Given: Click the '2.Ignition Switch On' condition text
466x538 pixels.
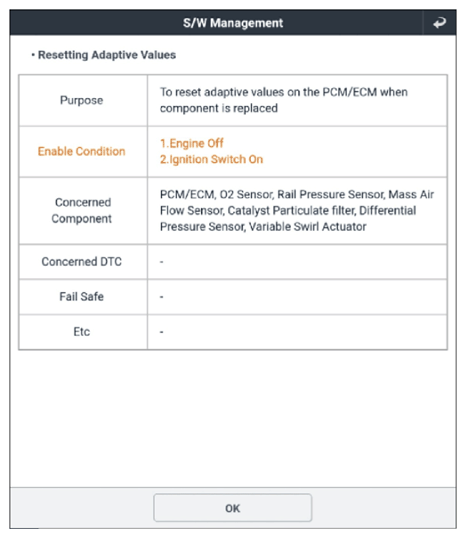Looking at the screenshot, I should (211, 159).
